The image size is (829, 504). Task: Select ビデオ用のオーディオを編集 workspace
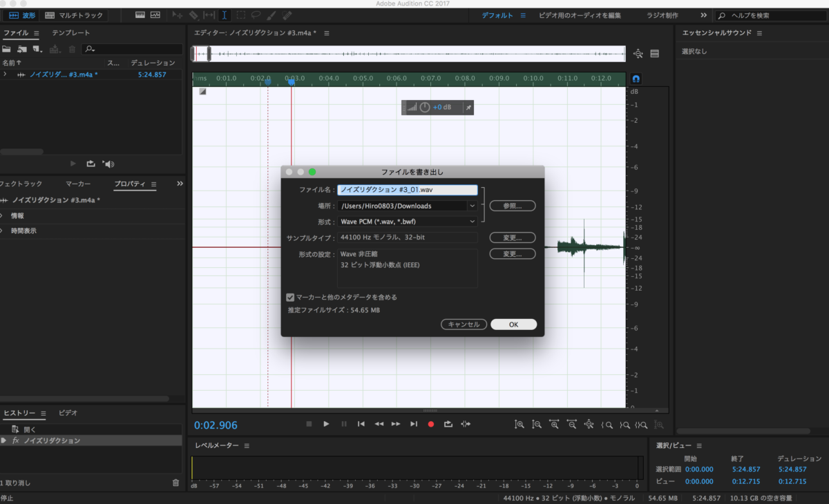(x=580, y=14)
